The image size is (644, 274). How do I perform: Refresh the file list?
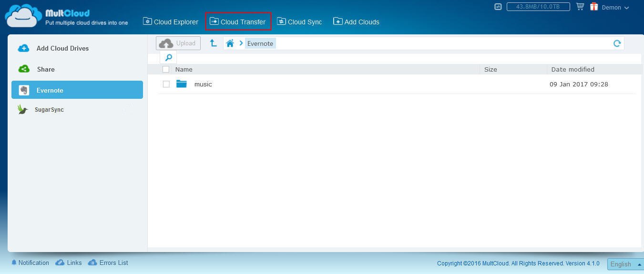[x=617, y=43]
